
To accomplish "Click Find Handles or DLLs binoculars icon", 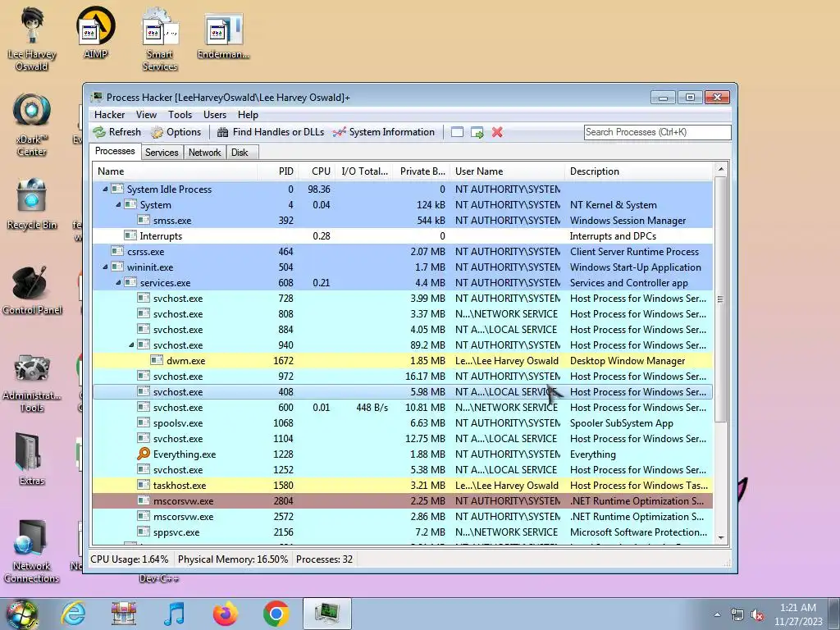I will pos(222,132).
